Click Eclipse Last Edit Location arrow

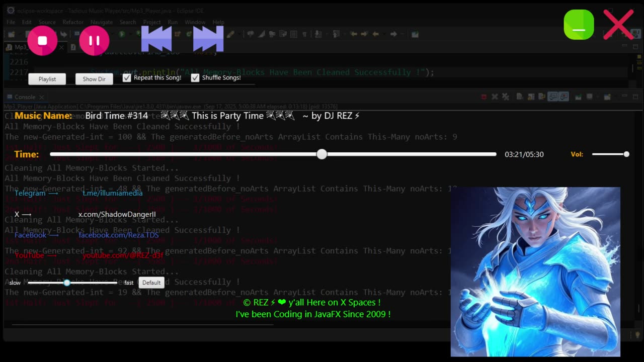pyautogui.click(x=353, y=34)
